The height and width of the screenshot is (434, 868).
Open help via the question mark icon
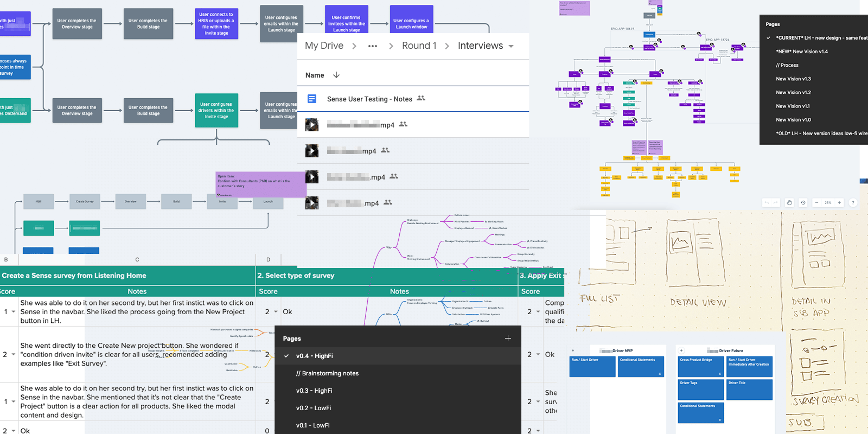(x=853, y=202)
